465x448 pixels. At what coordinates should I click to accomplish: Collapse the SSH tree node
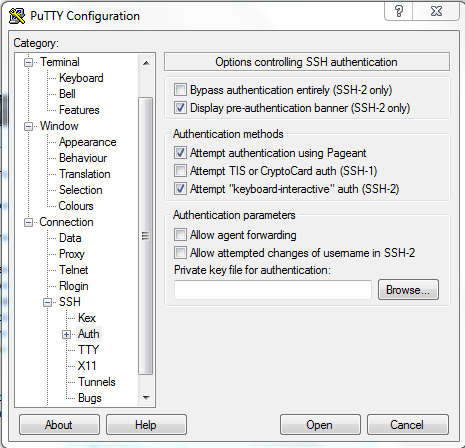click(x=47, y=302)
